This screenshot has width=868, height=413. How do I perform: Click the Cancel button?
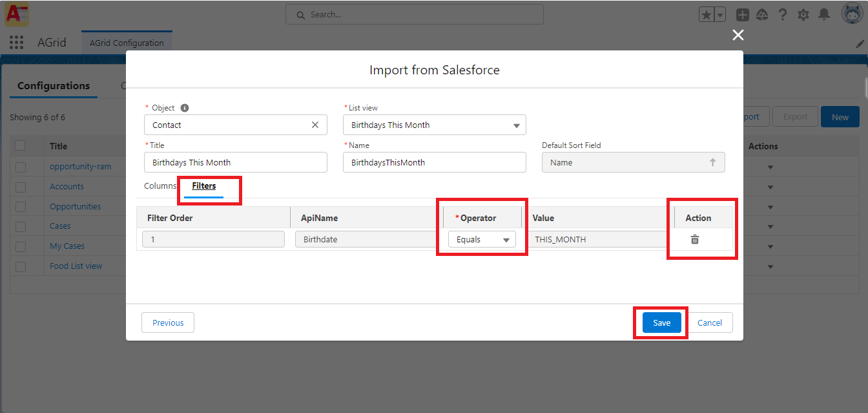(710, 323)
